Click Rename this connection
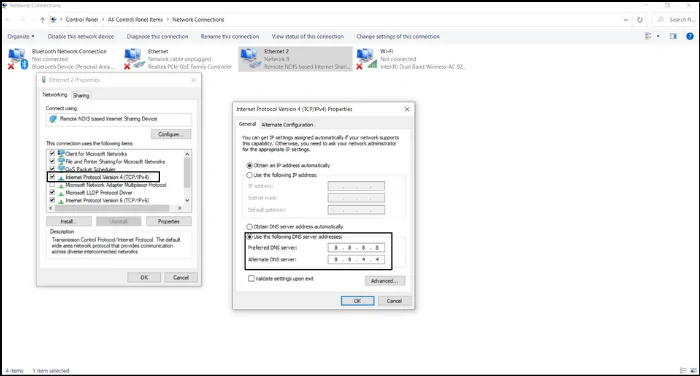The height and width of the screenshot is (376, 700). [x=230, y=37]
